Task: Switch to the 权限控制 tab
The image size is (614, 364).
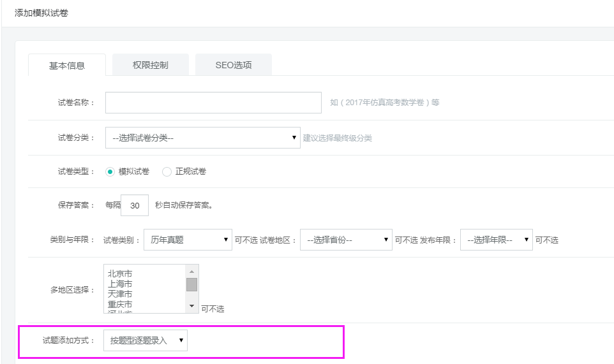Action: tap(150, 65)
